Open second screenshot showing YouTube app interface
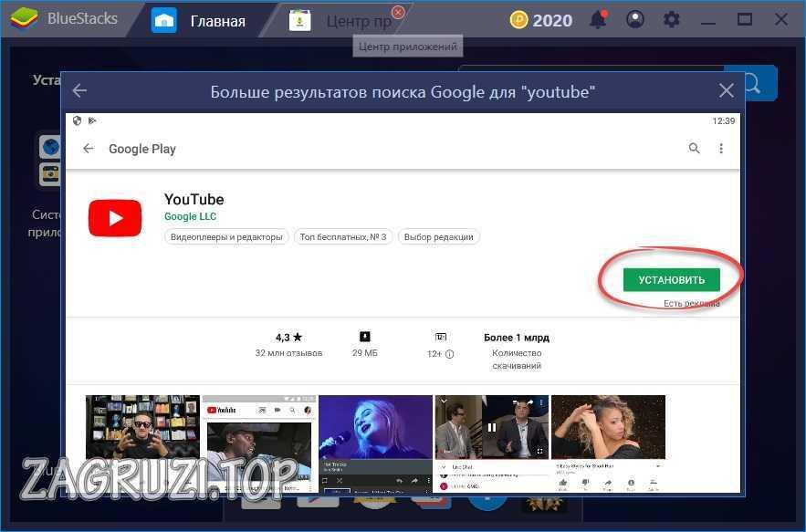 259,443
